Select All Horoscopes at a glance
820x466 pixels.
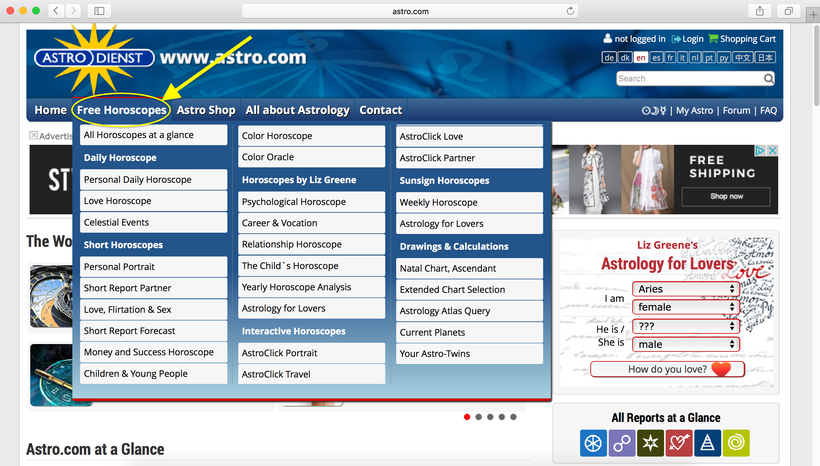[153, 135]
